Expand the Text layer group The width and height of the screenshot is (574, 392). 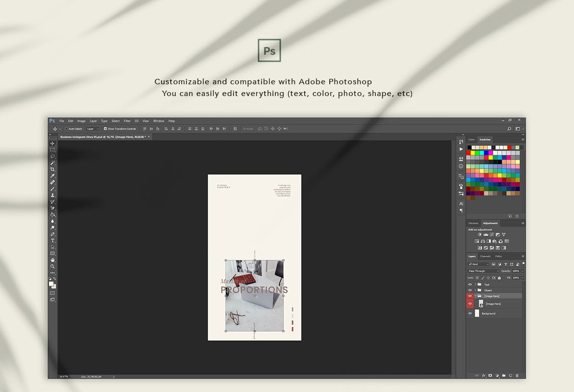coord(475,285)
